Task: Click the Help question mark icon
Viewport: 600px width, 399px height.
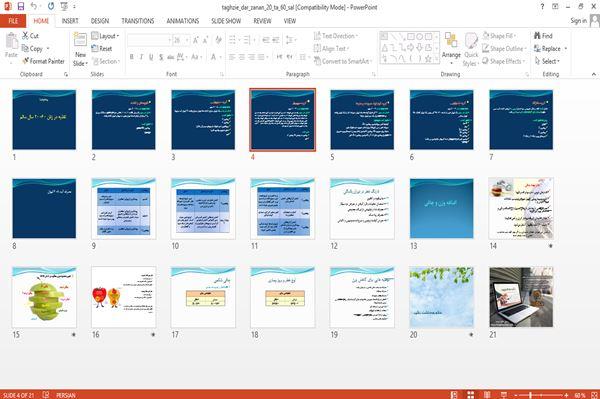Action: pos(542,7)
